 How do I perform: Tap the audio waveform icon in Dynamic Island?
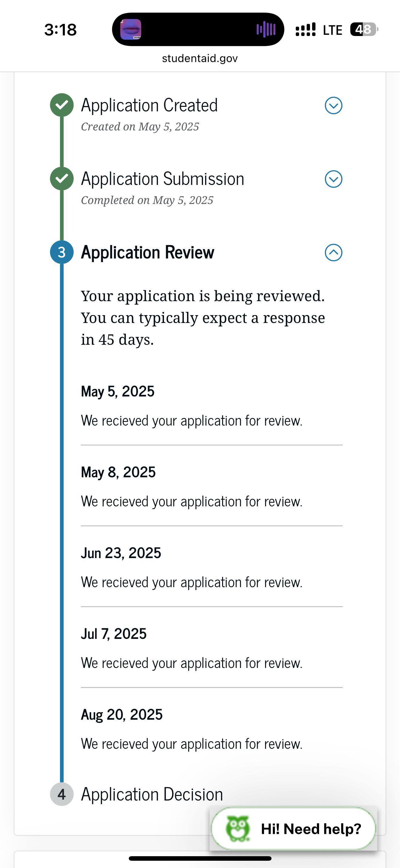[x=266, y=30]
